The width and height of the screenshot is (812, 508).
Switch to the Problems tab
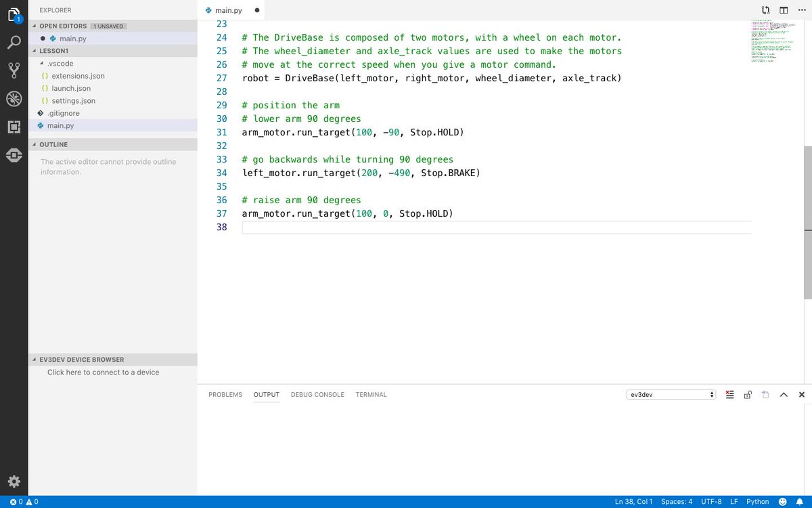click(x=225, y=394)
